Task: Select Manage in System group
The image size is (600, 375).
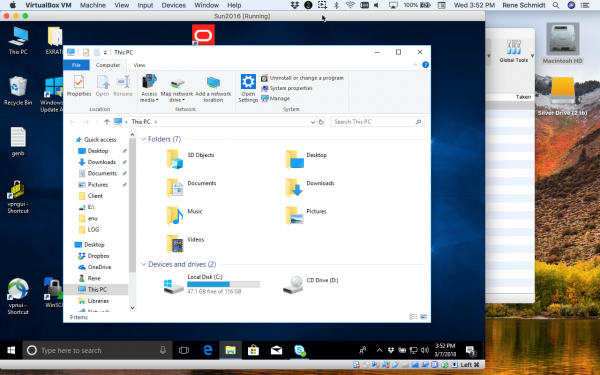Action: pyautogui.click(x=276, y=99)
